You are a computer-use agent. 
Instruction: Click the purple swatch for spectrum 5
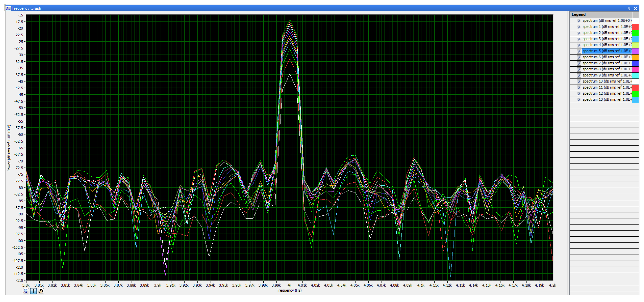click(635, 51)
